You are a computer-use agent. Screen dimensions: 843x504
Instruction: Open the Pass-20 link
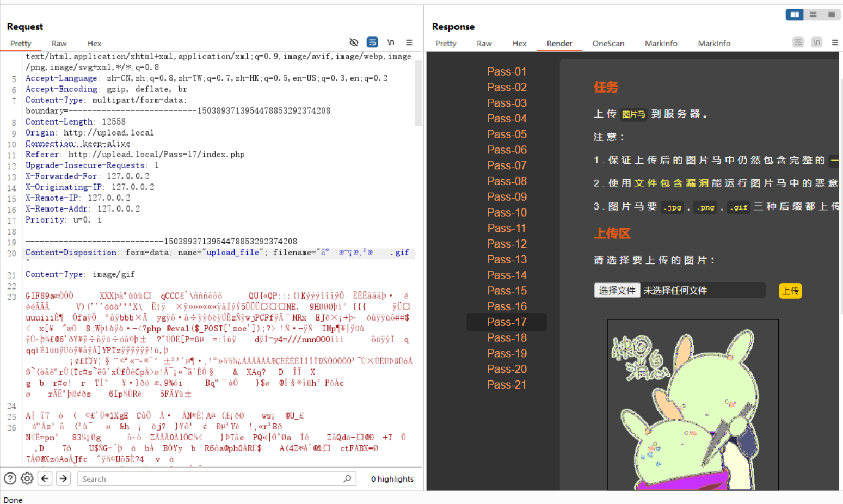tap(507, 369)
